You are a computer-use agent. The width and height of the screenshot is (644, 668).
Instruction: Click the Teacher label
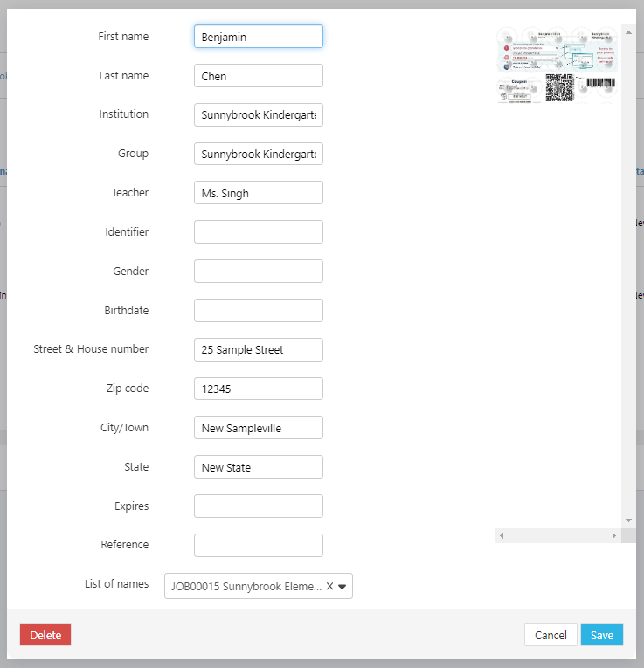(x=130, y=193)
